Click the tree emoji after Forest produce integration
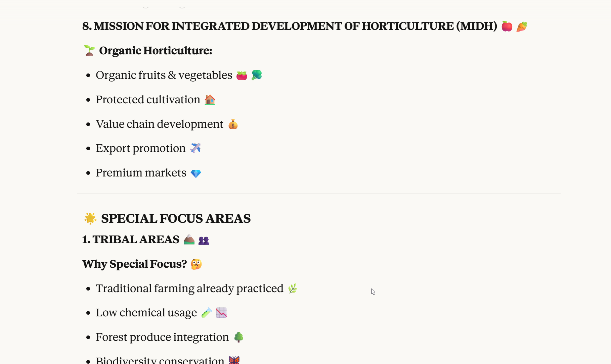 pos(238,337)
